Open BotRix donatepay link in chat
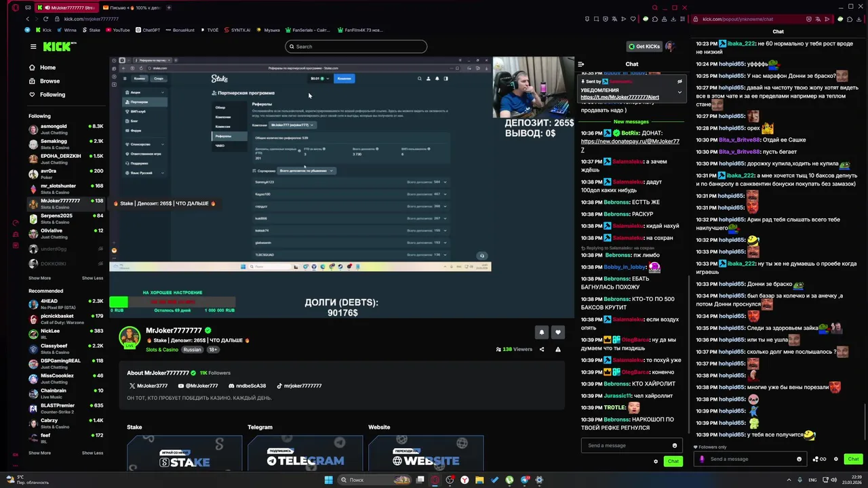This screenshot has width=868, height=488. (630, 145)
